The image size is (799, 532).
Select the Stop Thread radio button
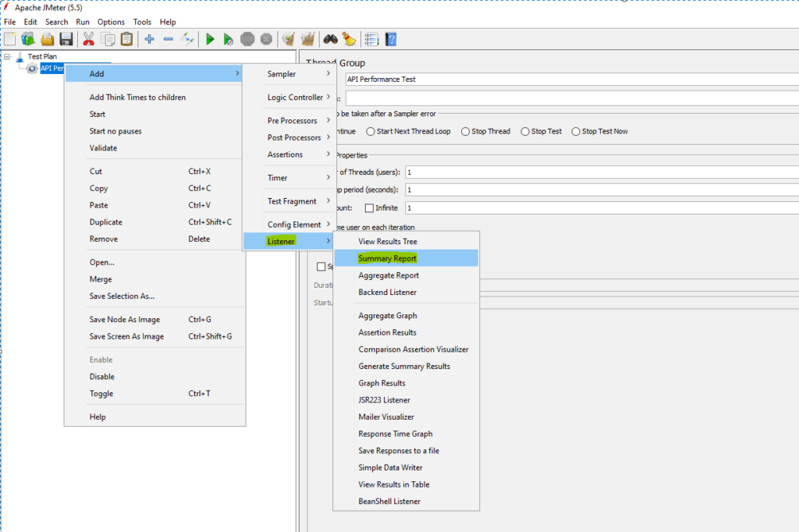click(x=466, y=131)
